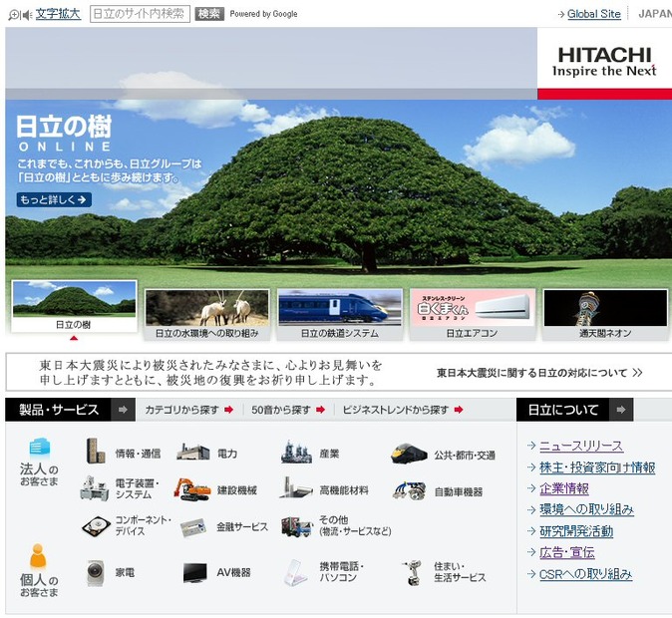Open the 広告・宣伝 link

point(567,552)
